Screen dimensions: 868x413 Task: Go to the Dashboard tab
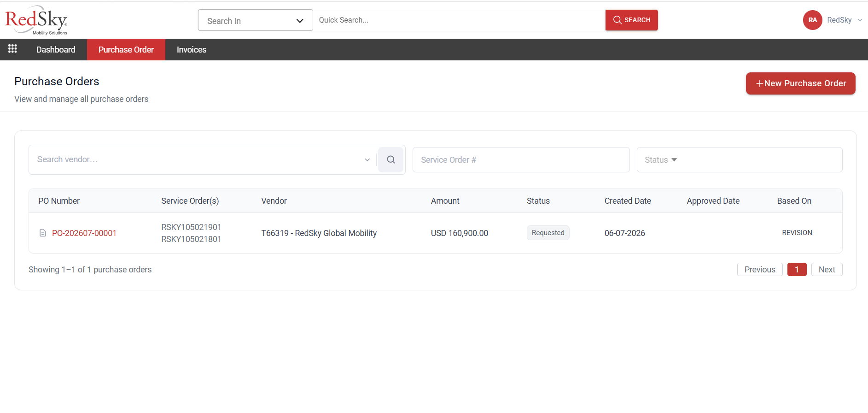tap(56, 50)
